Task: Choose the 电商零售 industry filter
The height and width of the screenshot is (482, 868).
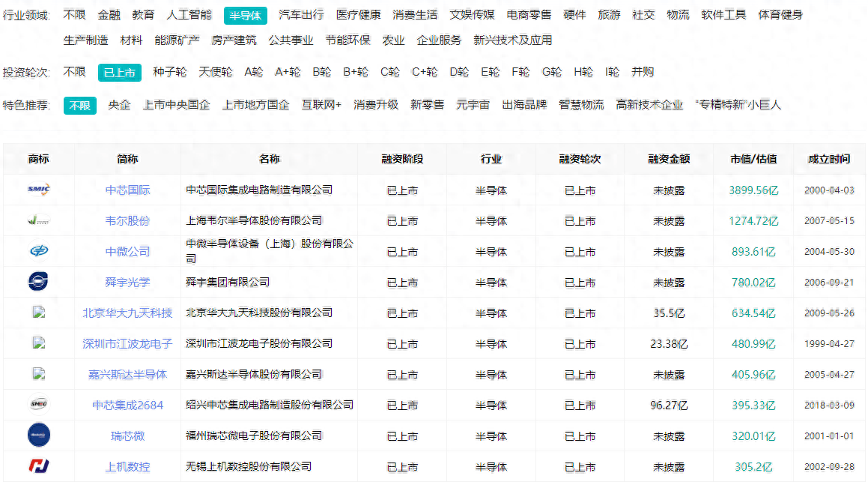Action: coord(529,15)
